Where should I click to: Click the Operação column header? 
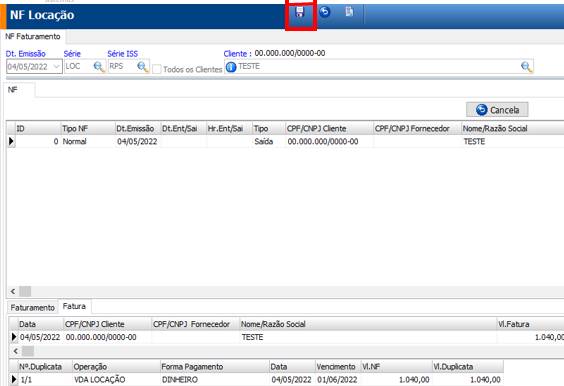(x=116, y=367)
